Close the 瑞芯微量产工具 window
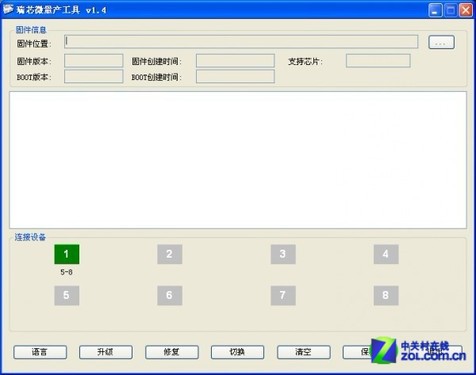Viewport: 476px width, 375px height. [466, 10]
